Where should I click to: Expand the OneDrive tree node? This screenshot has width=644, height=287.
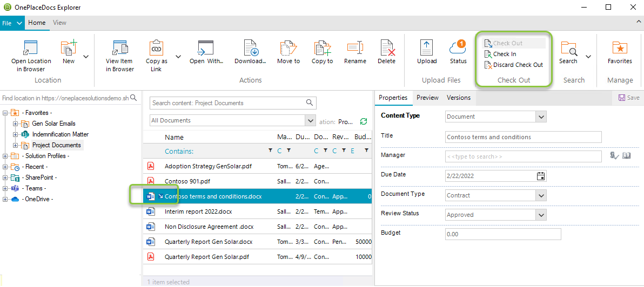[x=5, y=199]
